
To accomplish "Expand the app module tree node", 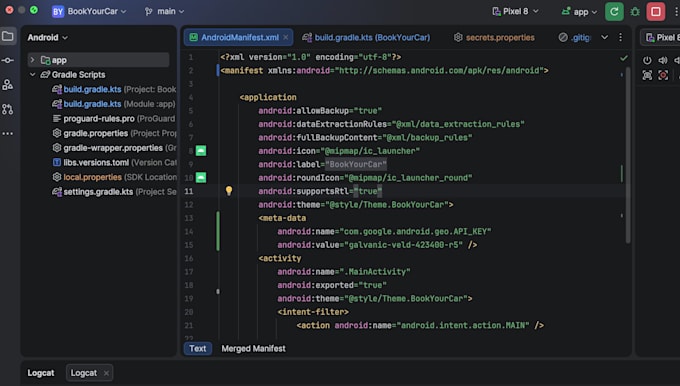I will coord(32,60).
